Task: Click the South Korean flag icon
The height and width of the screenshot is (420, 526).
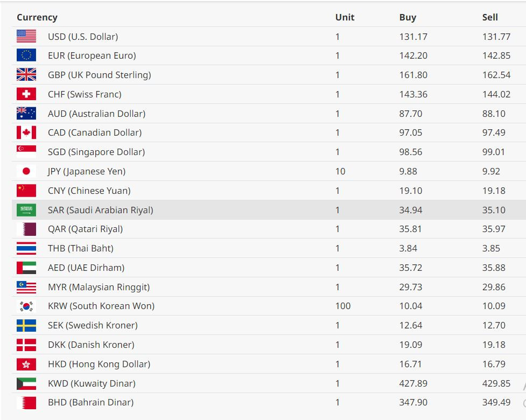Action: (x=26, y=306)
